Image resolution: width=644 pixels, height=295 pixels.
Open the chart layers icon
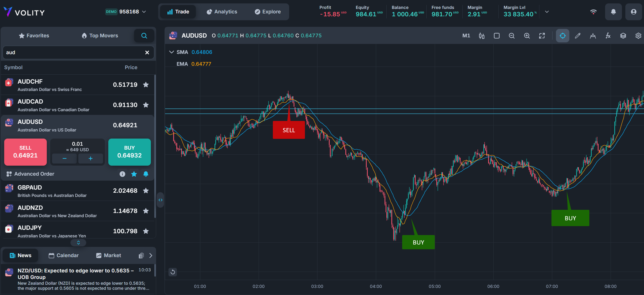pos(623,36)
